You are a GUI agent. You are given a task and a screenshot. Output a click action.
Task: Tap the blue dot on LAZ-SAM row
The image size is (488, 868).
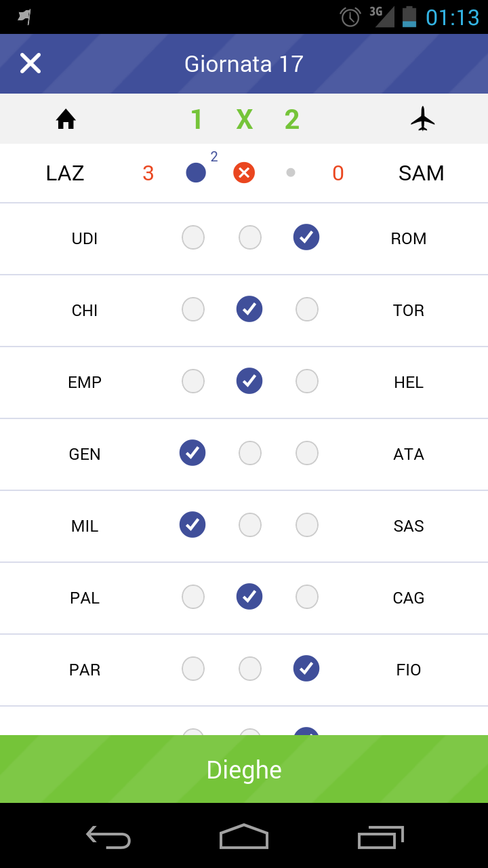click(196, 173)
